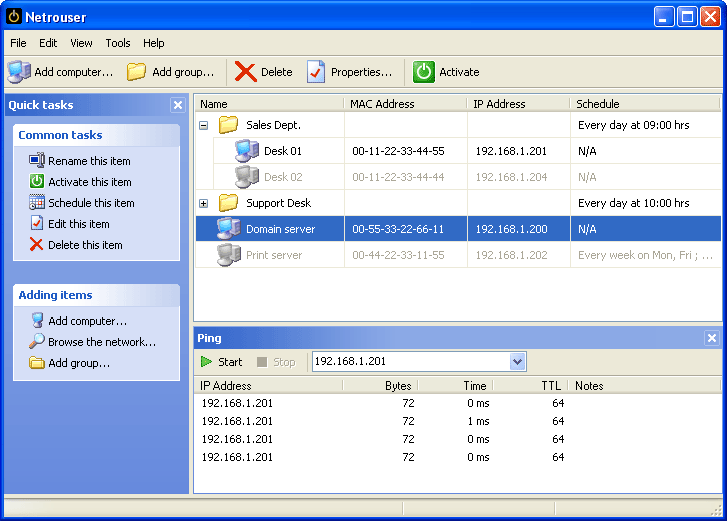Click the Notes column header in Ping

click(644, 386)
